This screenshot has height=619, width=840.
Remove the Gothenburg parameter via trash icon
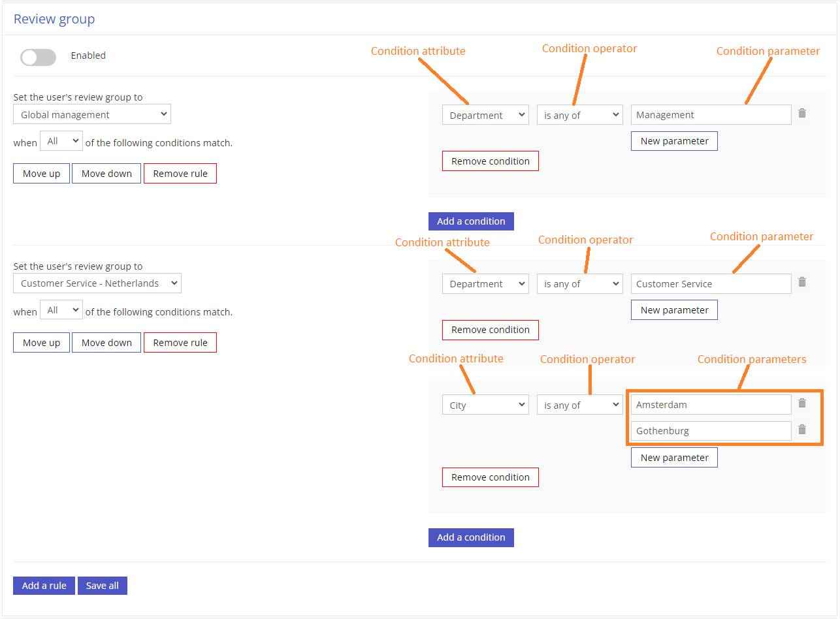click(x=802, y=430)
